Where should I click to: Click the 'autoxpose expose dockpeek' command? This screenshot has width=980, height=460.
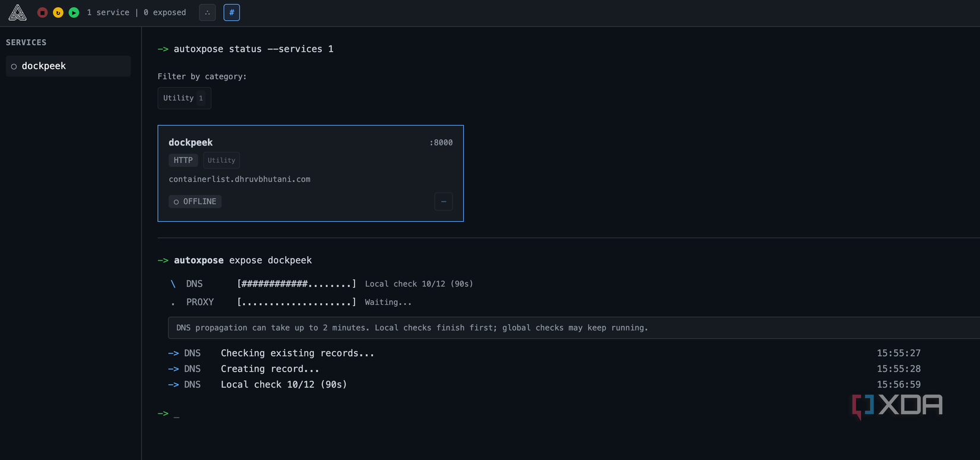point(243,260)
